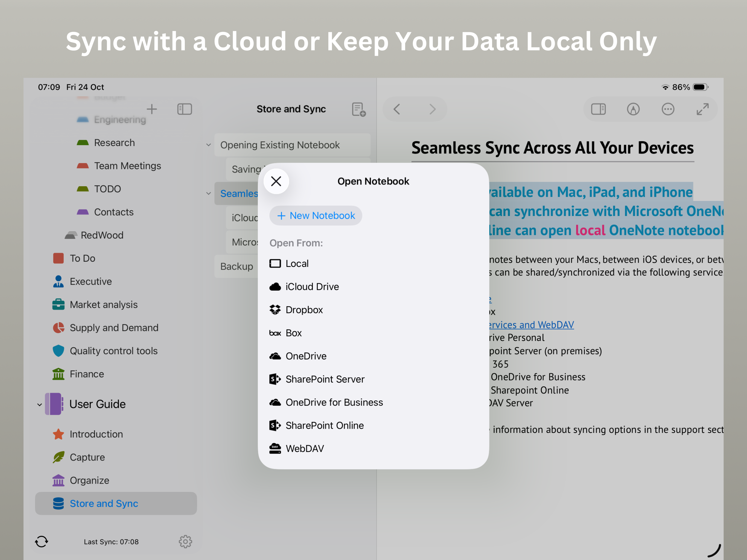
Task: Select the Market analysis section
Action: pos(103,304)
